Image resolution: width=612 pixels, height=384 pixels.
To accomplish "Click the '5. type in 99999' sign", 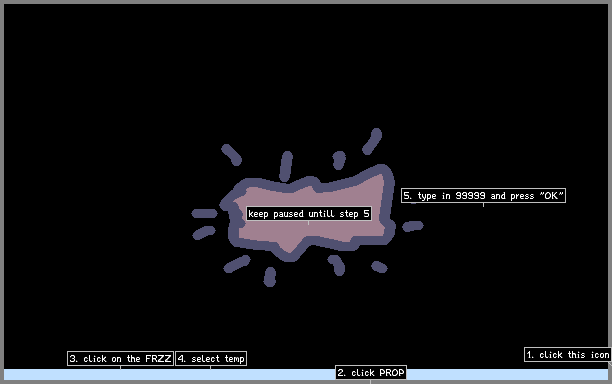I will (483, 196).
